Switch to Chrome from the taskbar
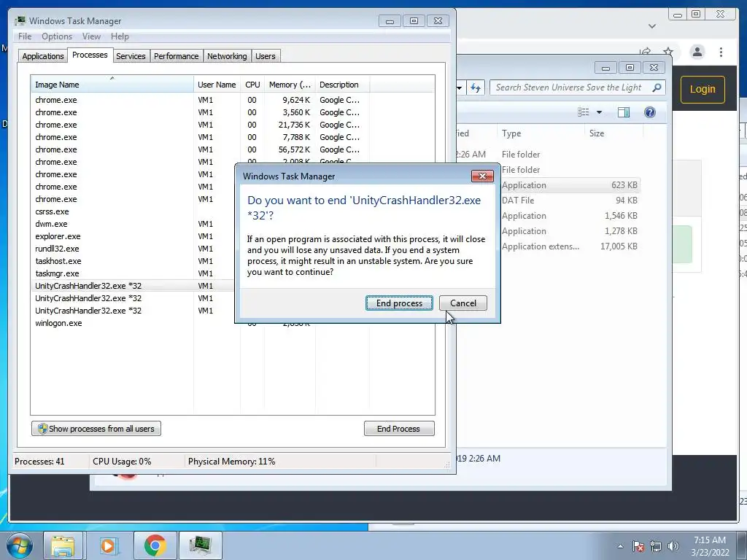The width and height of the screenshot is (747, 560). pyautogui.click(x=155, y=545)
